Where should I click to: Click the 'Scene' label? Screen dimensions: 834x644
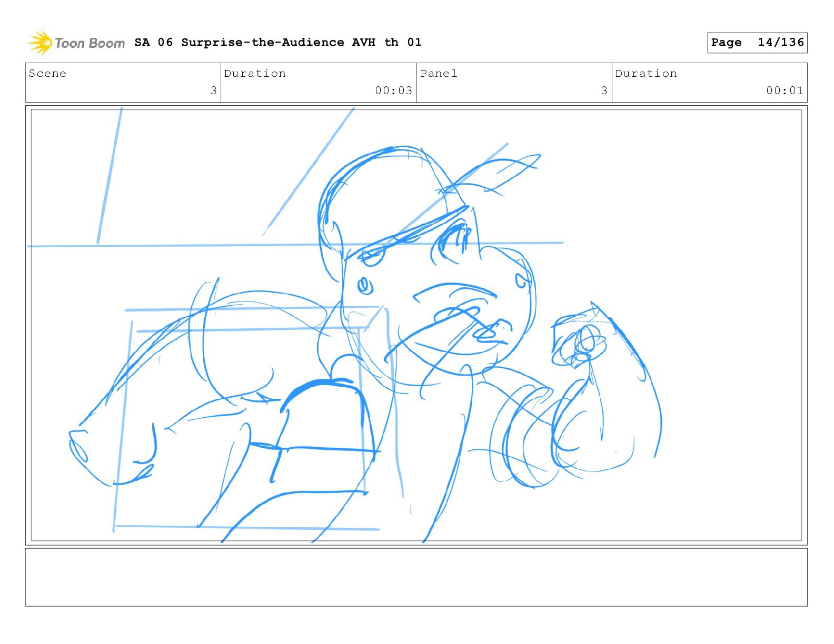click(47, 73)
